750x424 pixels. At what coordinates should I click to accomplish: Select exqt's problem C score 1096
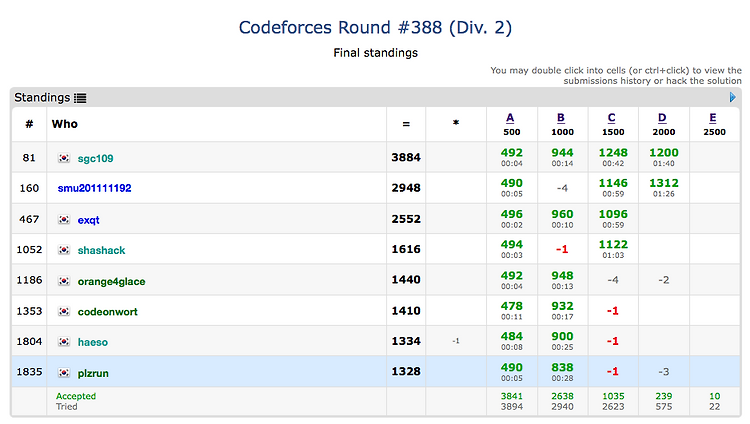[613, 214]
